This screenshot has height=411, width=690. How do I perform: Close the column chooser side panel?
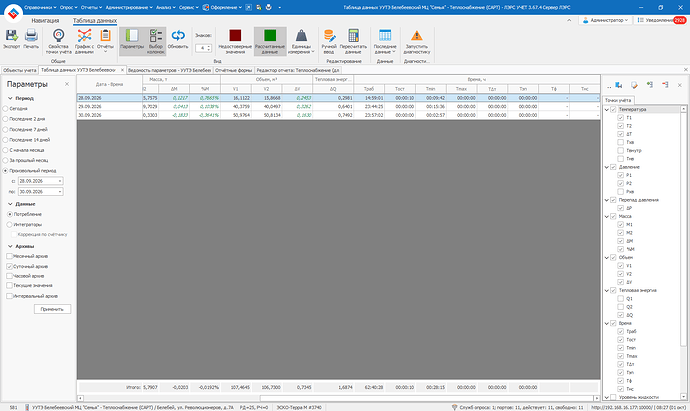point(679,85)
